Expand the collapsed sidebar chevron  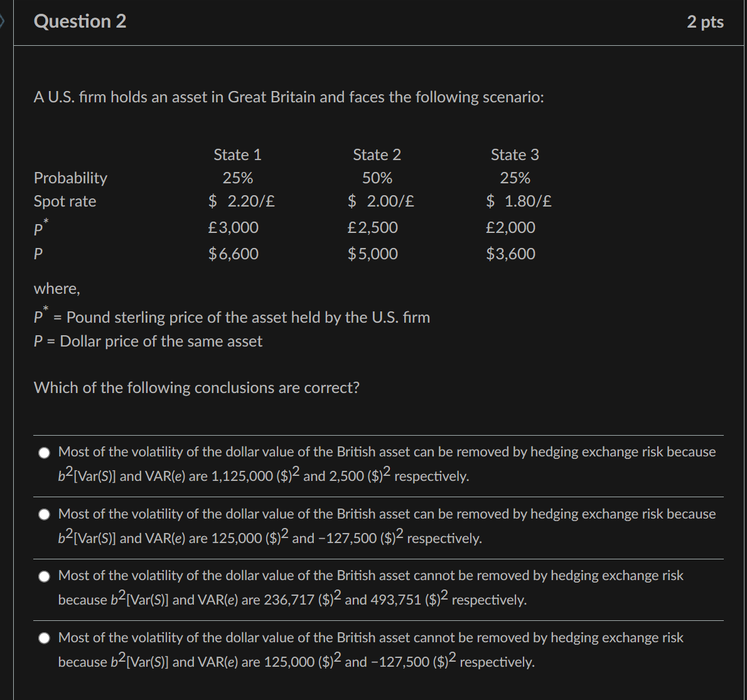(x=3, y=21)
